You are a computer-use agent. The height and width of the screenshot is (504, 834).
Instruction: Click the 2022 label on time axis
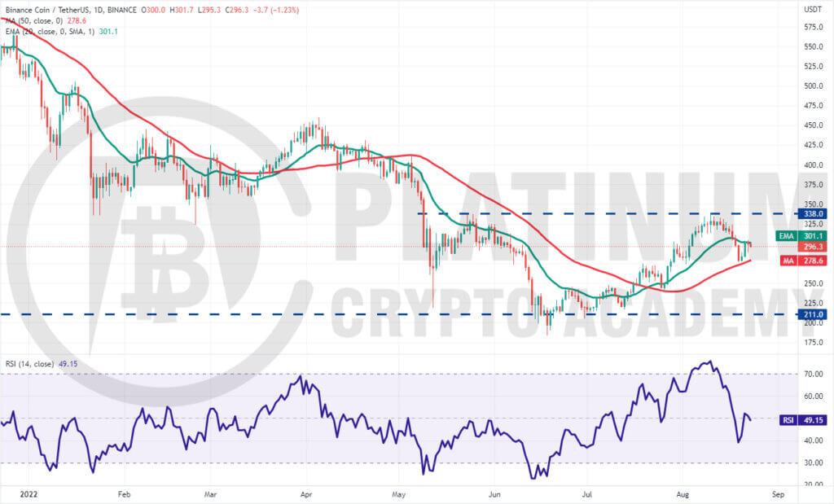point(29,494)
